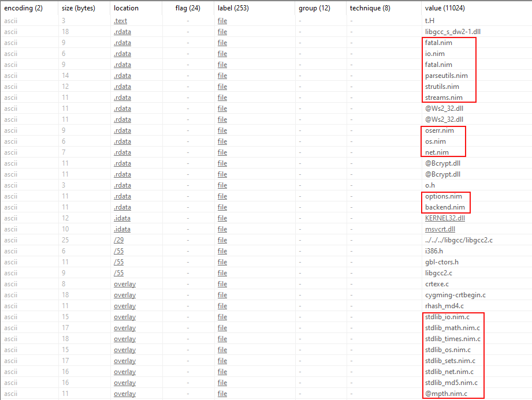
Task: Click file label in parseutils.nim row
Action: coord(222,76)
